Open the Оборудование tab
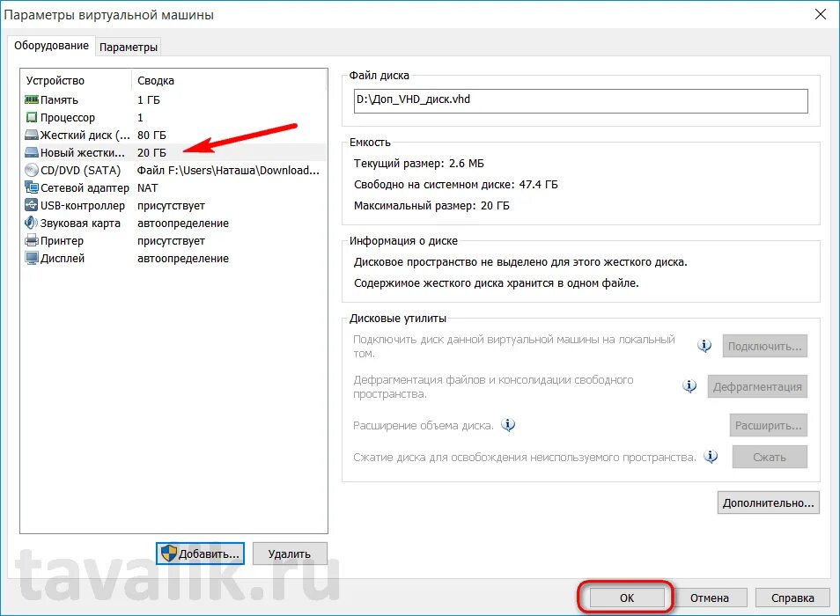The image size is (840, 616). [52, 46]
